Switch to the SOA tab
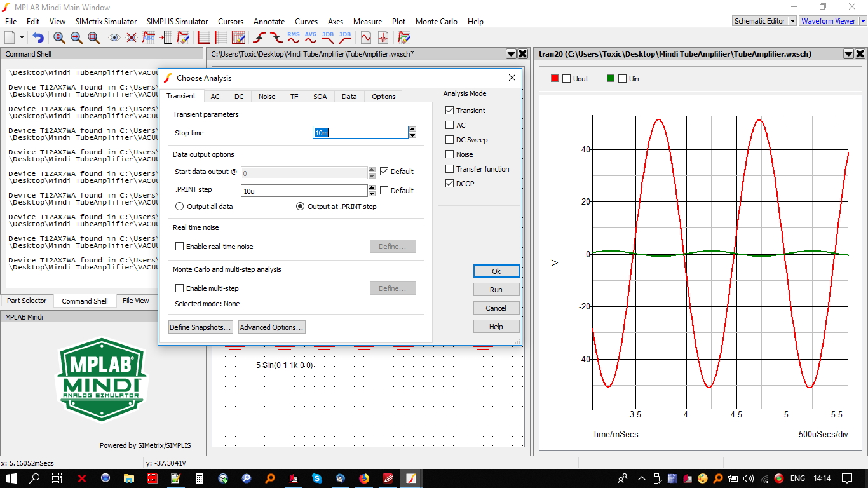Screen dimensions: 868x488 tap(320, 97)
